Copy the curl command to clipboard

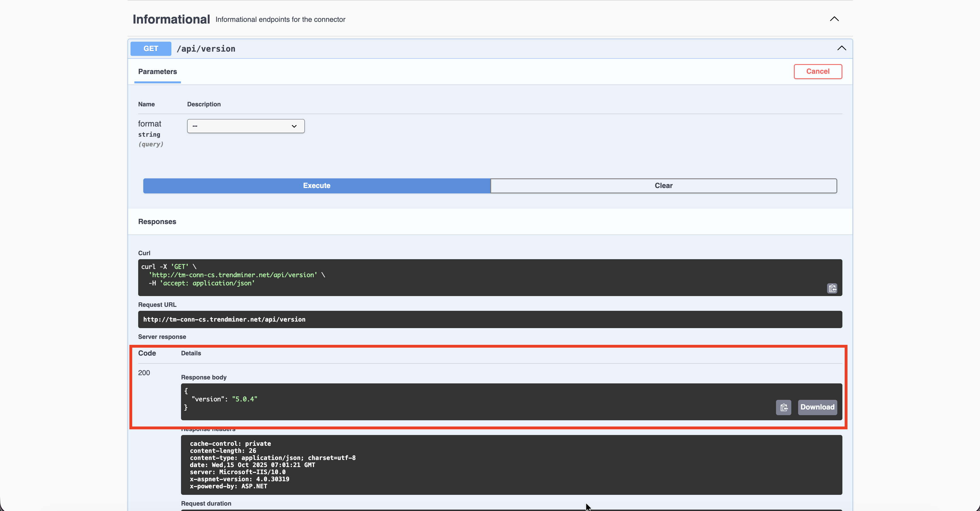pos(832,289)
